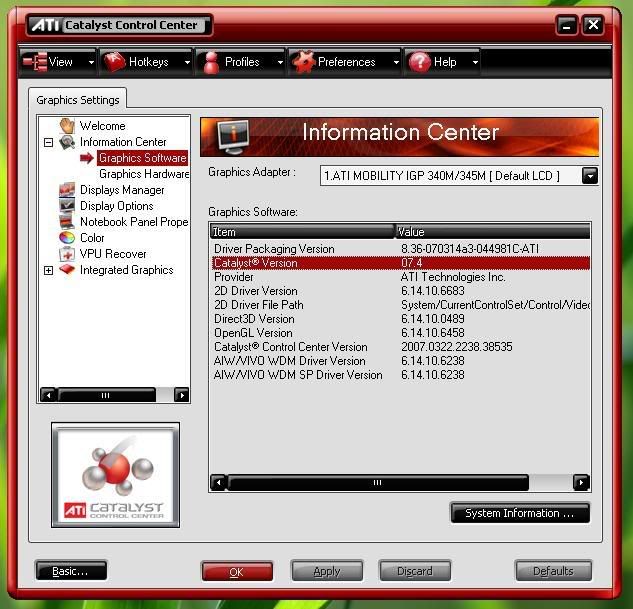Select Welcome in the tree
This screenshot has width=633, height=609.
(103, 126)
